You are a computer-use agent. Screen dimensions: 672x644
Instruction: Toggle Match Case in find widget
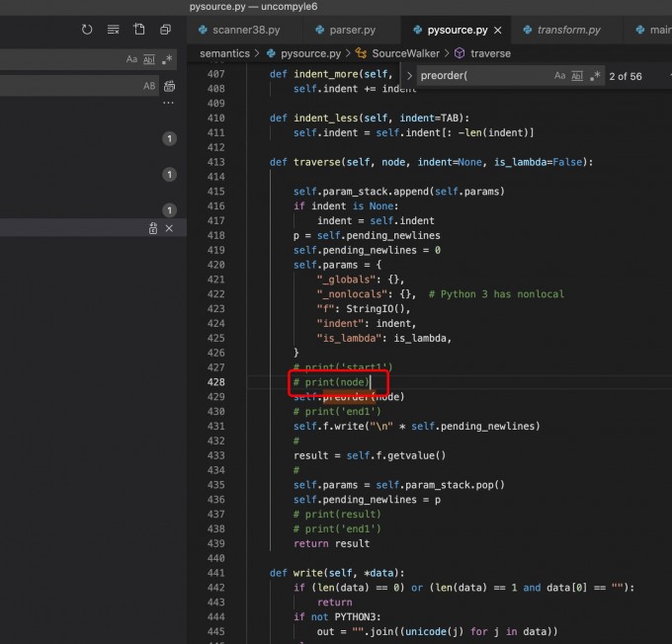coord(559,76)
